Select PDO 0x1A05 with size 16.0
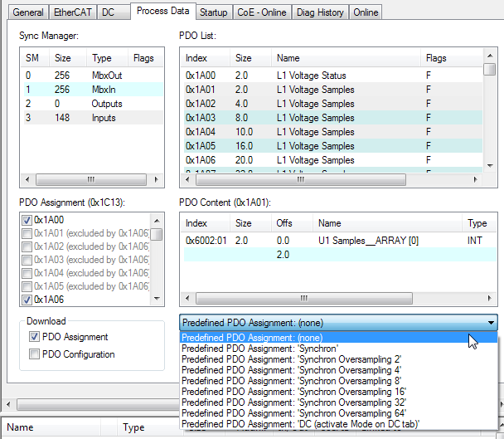 point(332,146)
